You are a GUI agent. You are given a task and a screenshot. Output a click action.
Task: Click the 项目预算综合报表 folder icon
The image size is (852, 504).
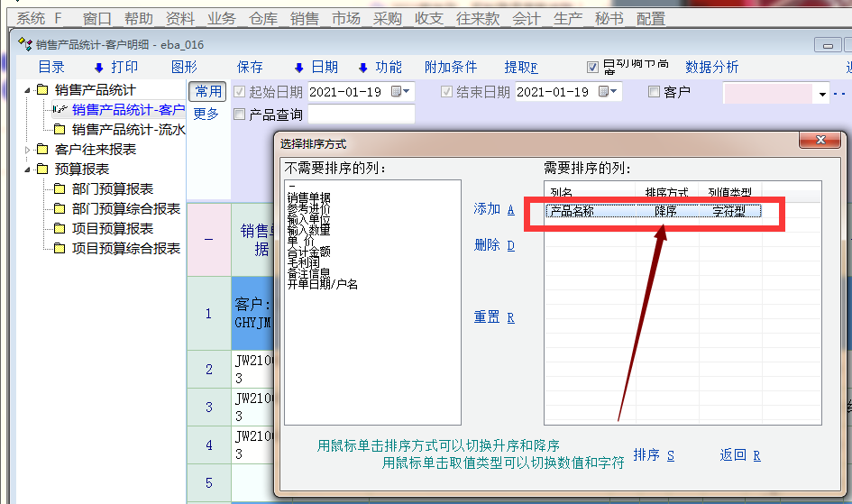point(60,249)
